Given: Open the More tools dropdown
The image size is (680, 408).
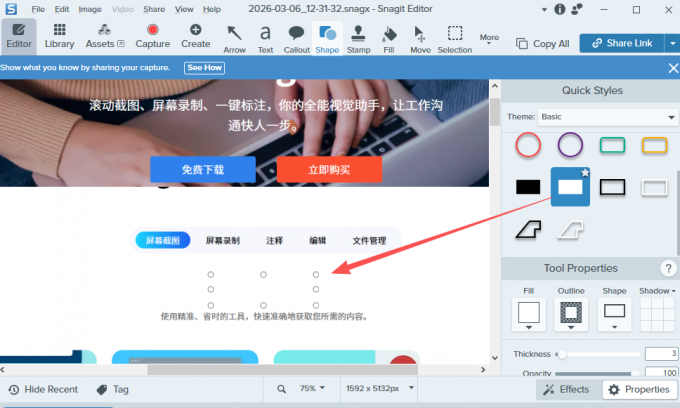Looking at the screenshot, I should click(489, 39).
